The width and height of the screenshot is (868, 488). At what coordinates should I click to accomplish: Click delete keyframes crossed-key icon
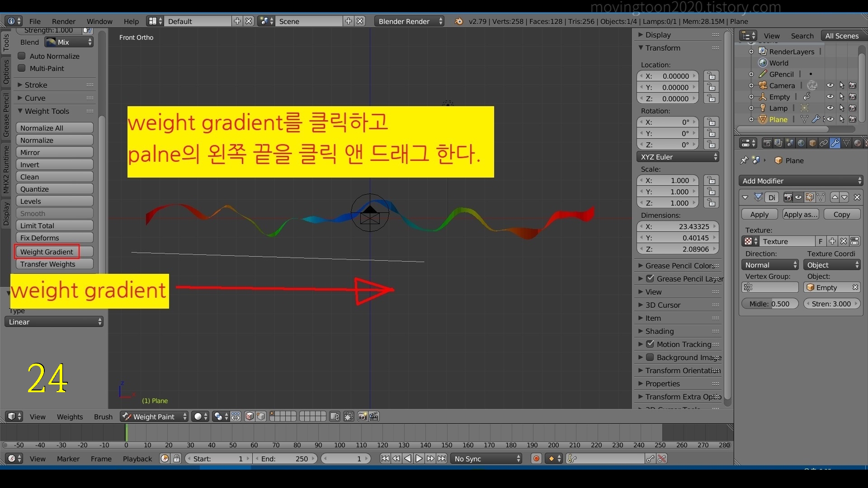(662, 459)
